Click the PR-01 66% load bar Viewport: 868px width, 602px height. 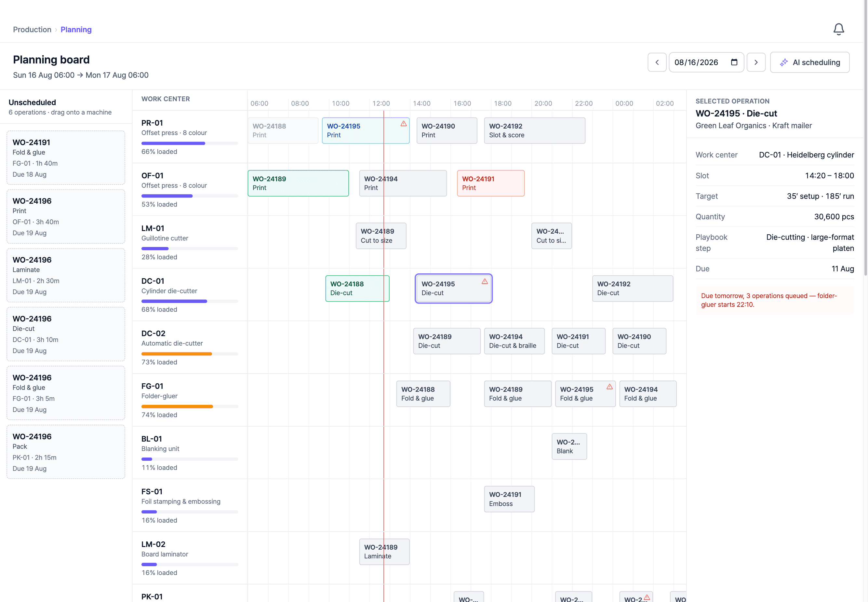tap(190, 143)
